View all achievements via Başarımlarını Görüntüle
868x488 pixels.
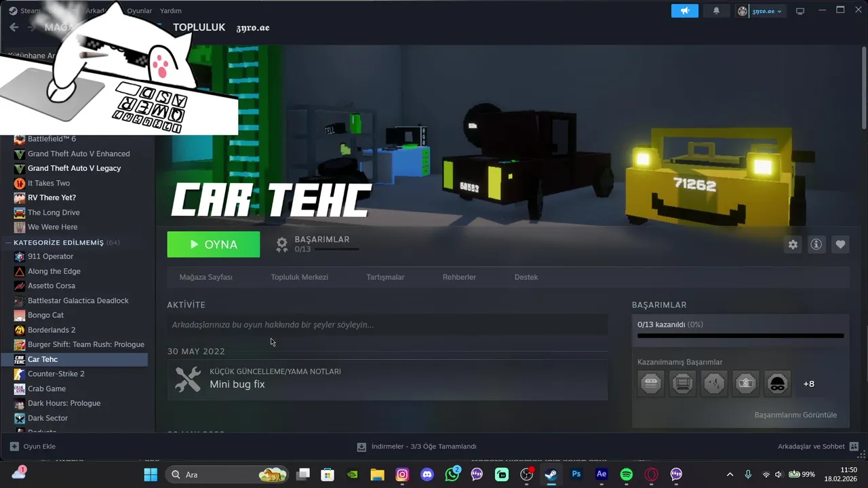pyautogui.click(x=795, y=415)
